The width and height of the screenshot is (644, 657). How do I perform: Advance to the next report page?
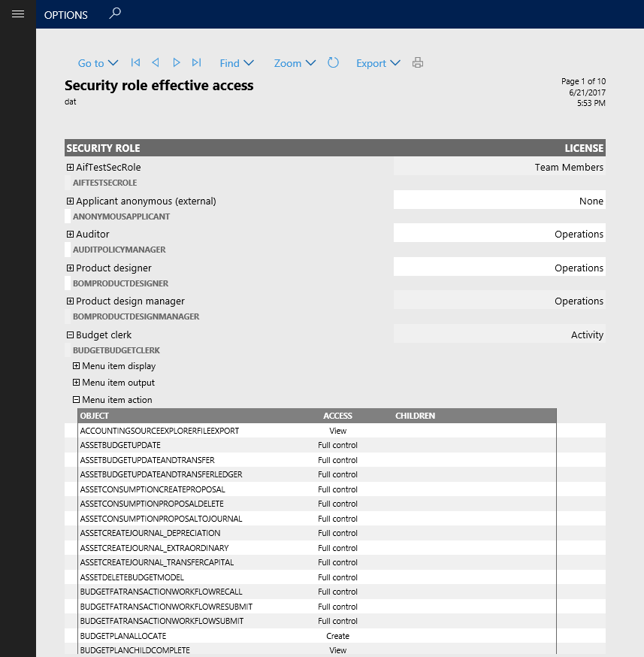(x=176, y=63)
